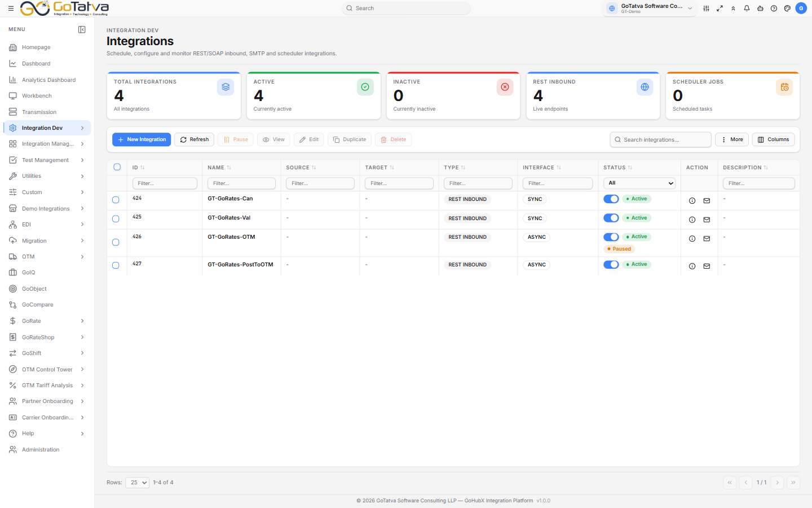812x508 pixels.
Task: Open Analytics Dashboard from the sidebar
Action: (47, 80)
